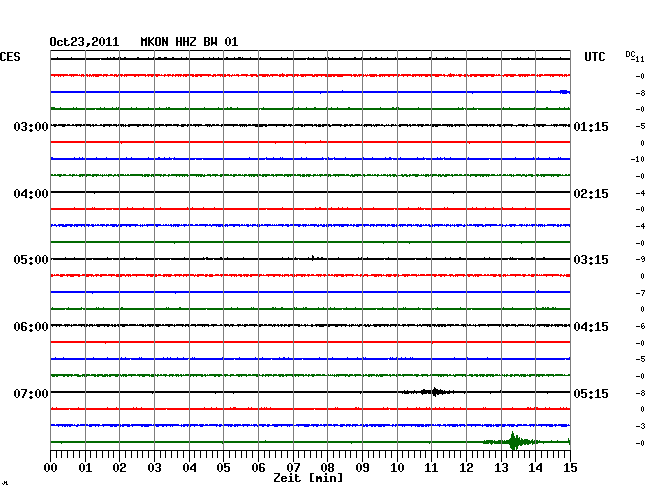Click the UTC column header
The height and width of the screenshot is (494, 650).
click(594, 57)
